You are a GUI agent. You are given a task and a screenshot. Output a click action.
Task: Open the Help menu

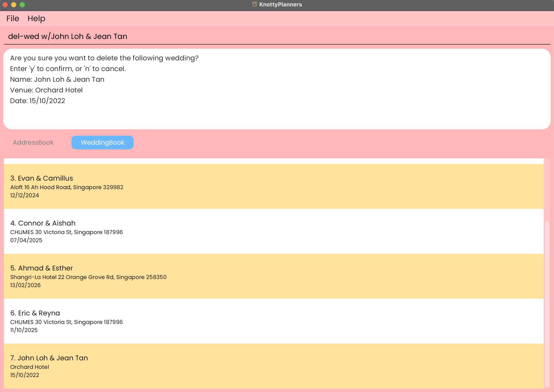pyautogui.click(x=36, y=19)
